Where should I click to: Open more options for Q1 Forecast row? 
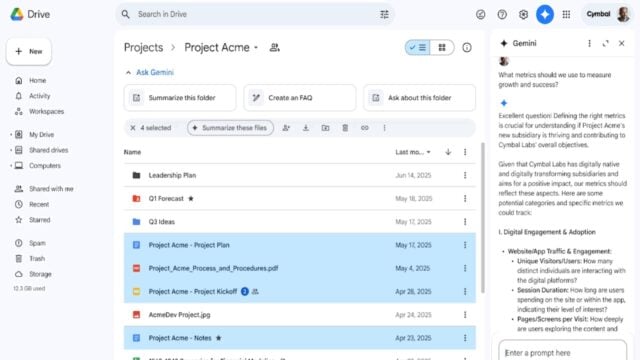pyautogui.click(x=465, y=198)
